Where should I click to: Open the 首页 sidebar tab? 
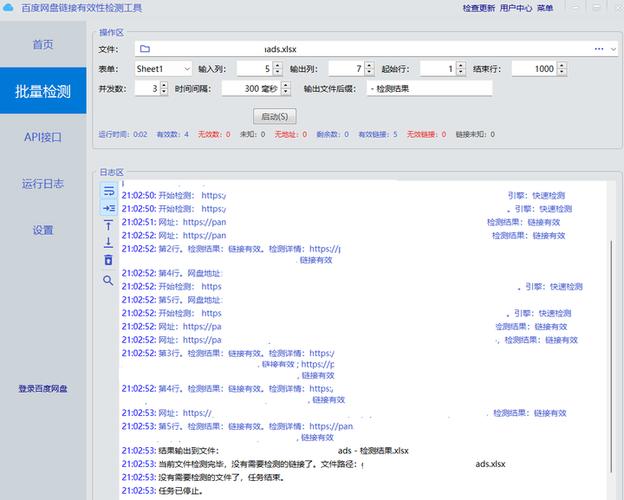(x=43, y=44)
